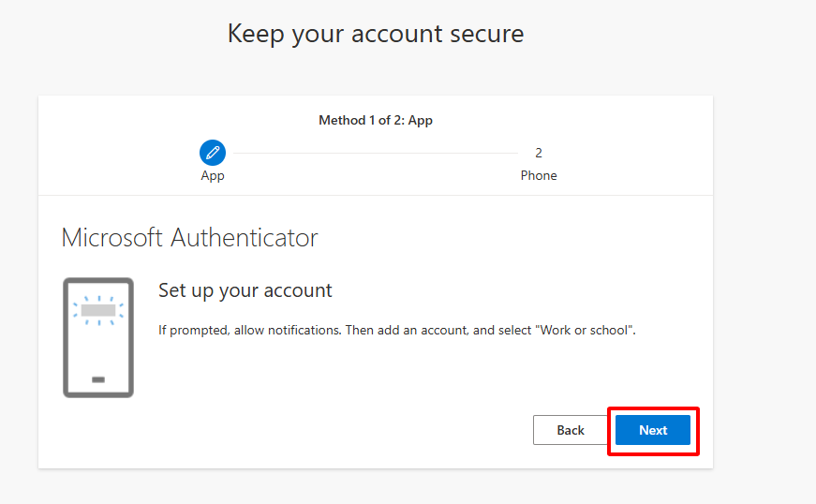Click the "Method 1 of 2: App" text
816x504 pixels.
click(x=376, y=120)
